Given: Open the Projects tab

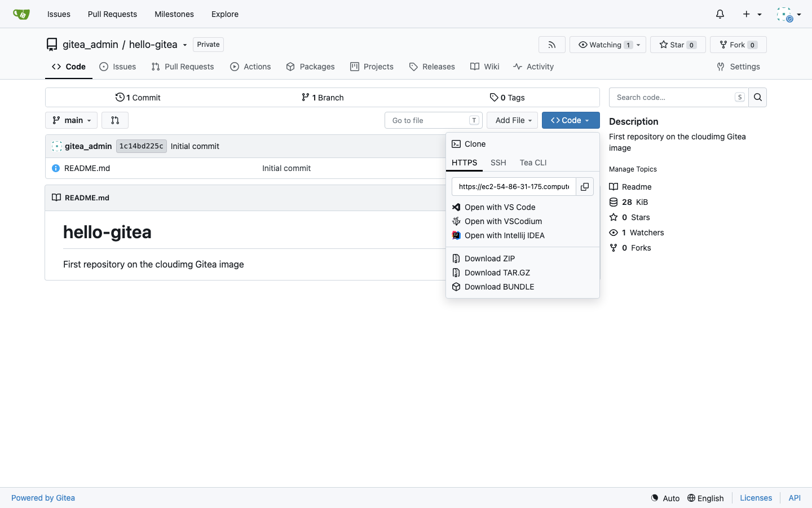Looking at the screenshot, I should (372, 67).
